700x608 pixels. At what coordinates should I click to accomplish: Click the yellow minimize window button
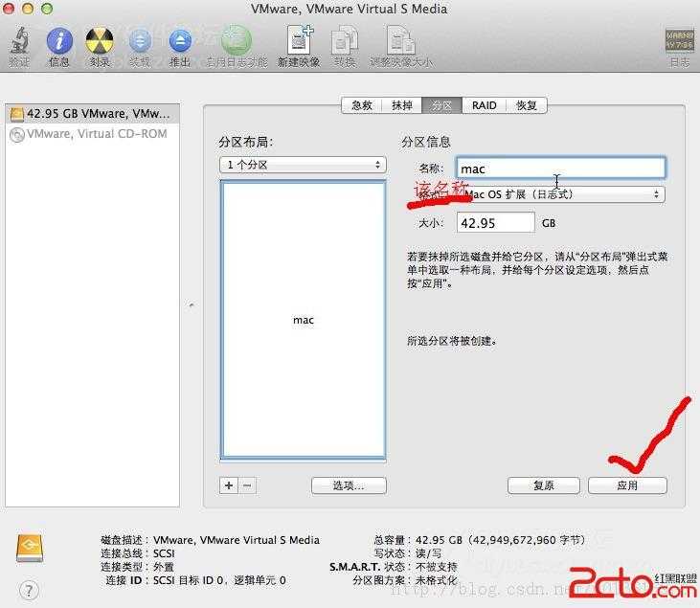tap(28, 8)
